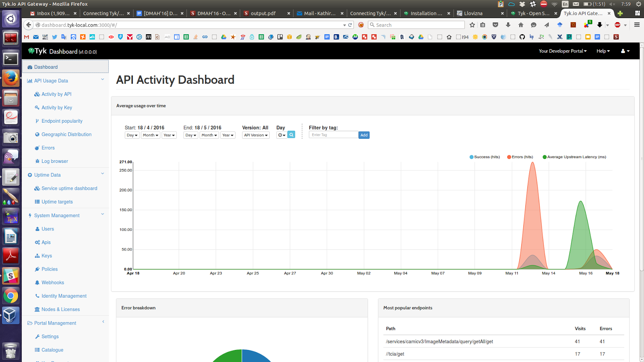Open the End date Month dropdown
Viewport: 644px width, 362px height.
[209, 135]
